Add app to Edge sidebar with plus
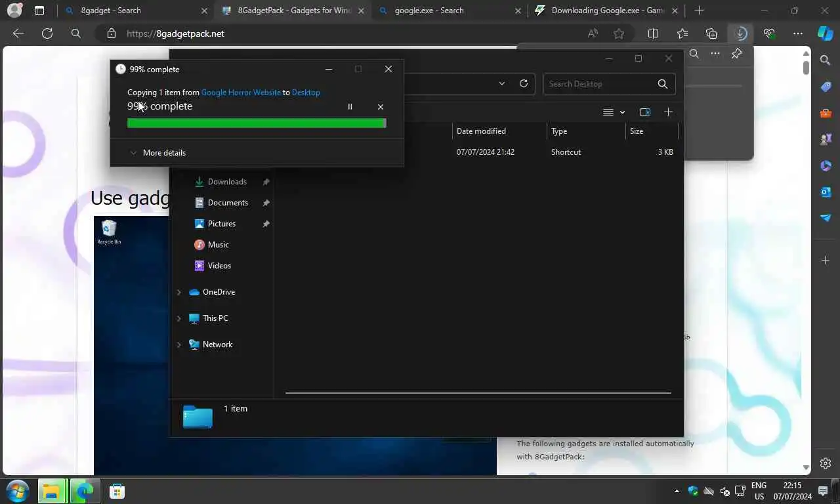This screenshot has width=840, height=504. pyautogui.click(x=826, y=261)
